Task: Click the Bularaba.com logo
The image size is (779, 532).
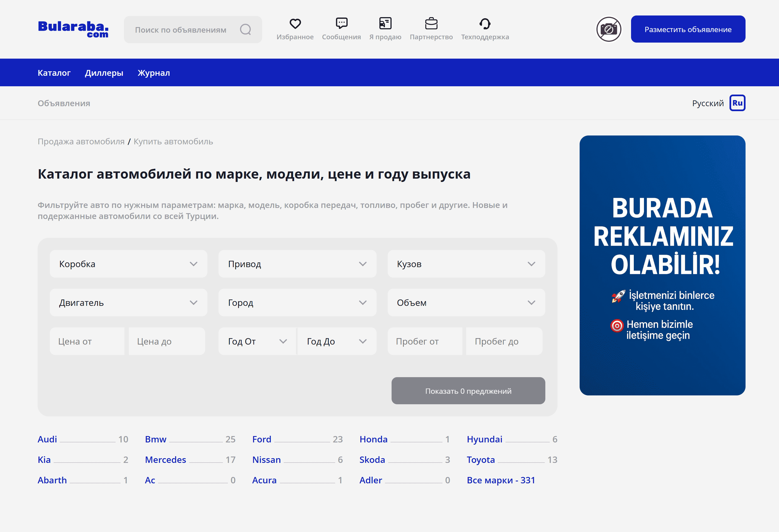Action: (x=73, y=29)
